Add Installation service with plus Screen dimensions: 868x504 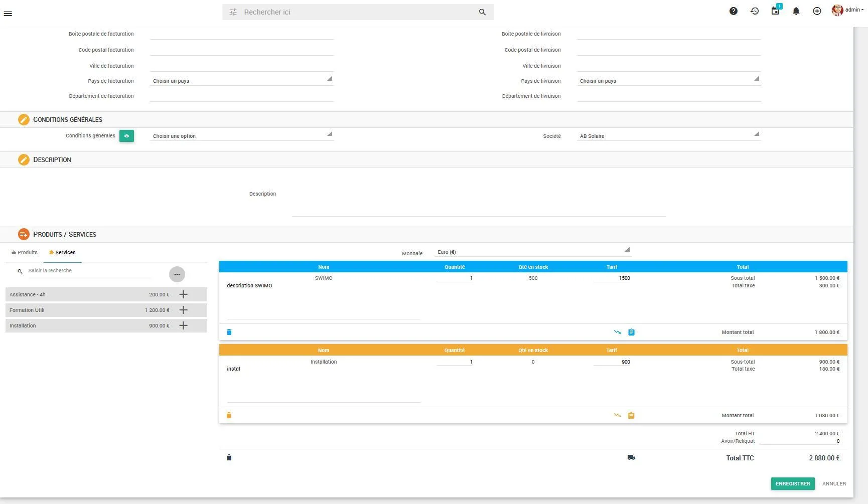tap(183, 325)
